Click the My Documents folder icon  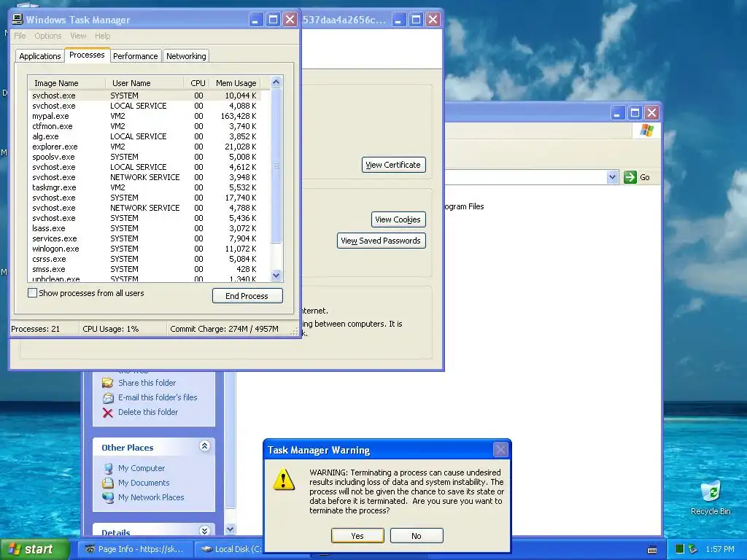[x=108, y=483]
